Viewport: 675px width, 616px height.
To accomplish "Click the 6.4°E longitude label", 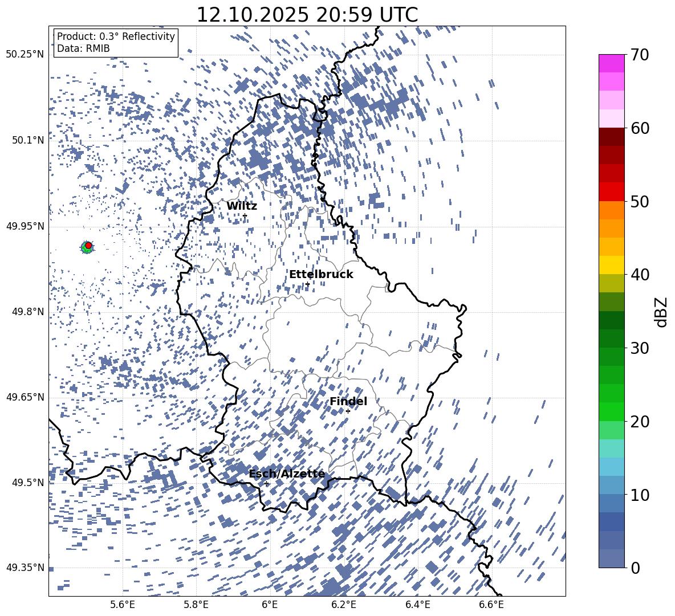I will (417, 605).
